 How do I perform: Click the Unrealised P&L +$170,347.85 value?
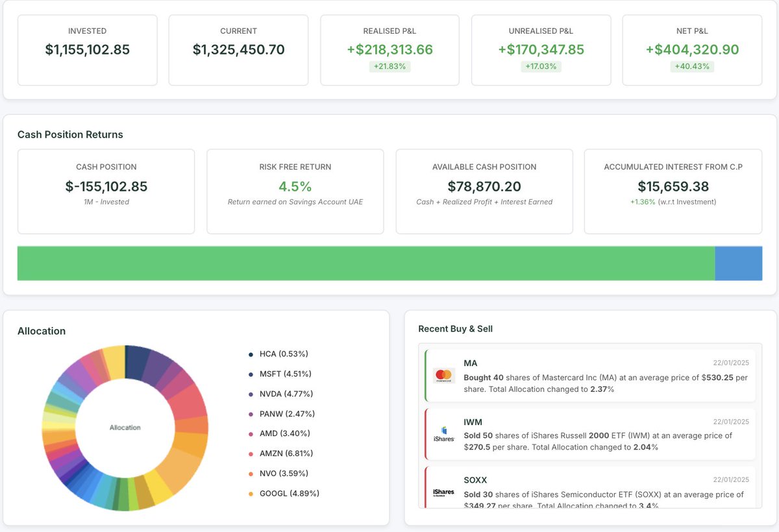click(541, 50)
